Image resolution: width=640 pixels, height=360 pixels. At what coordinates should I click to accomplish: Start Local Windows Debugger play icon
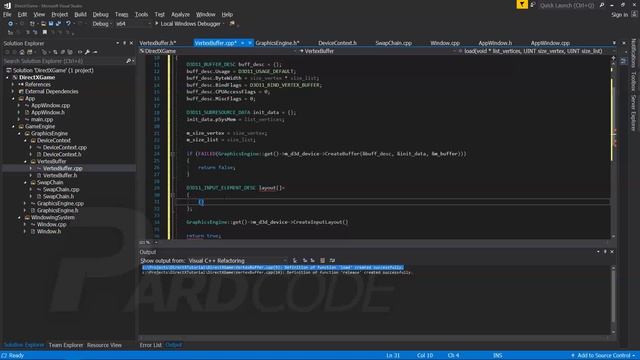(156, 24)
